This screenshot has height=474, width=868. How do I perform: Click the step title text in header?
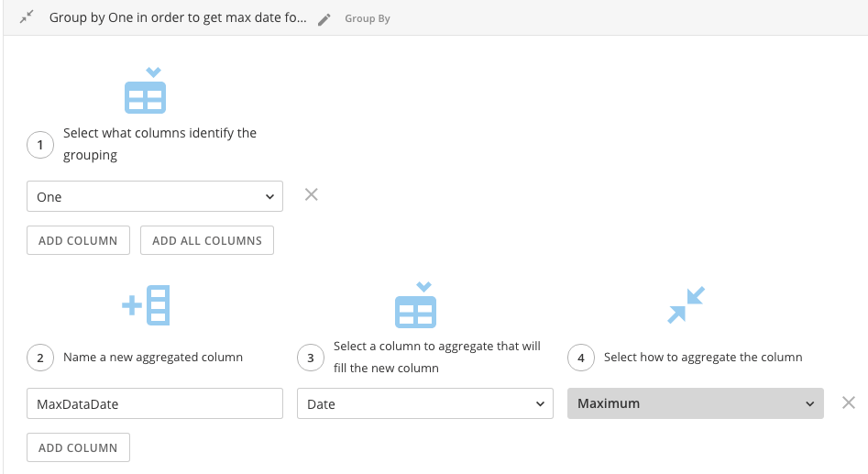178,17
